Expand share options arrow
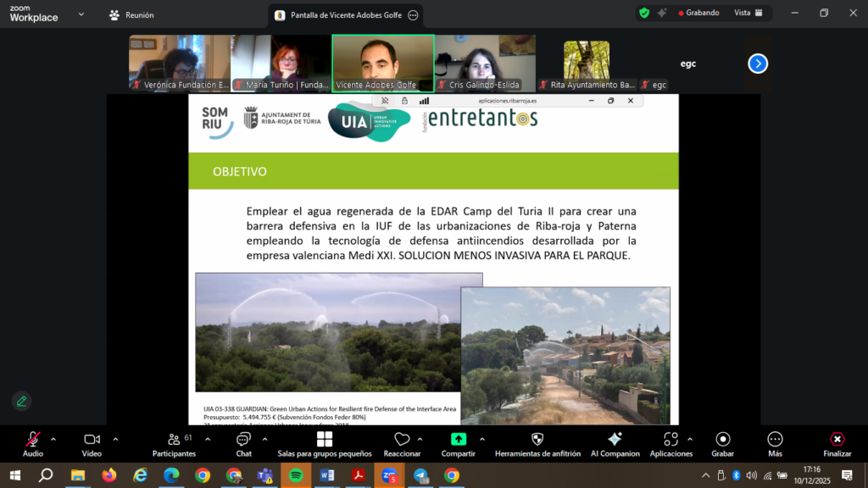This screenshot has height=488, width=868. (x=482, y=440)
